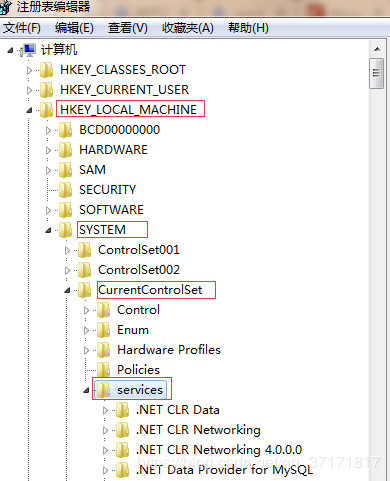This screenshot has height=481, width=390.
Task: Select the SYSTEM key label
Action: tap(102, 230)
